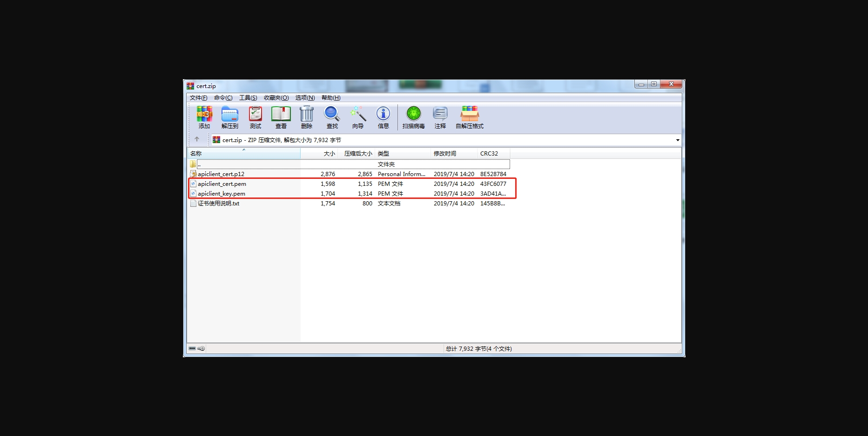The image size is (868, 436).
Task: Click the SFX (自解压格式) icon
Action: coord(469,117)
